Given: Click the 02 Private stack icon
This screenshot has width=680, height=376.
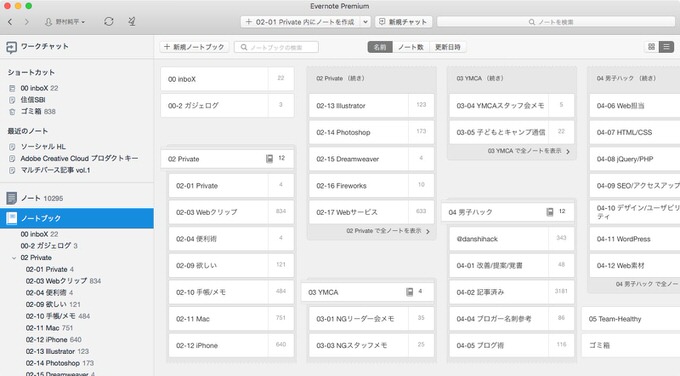Looking at the screenshot, I should pyautogui.click(x=269, y=159).
